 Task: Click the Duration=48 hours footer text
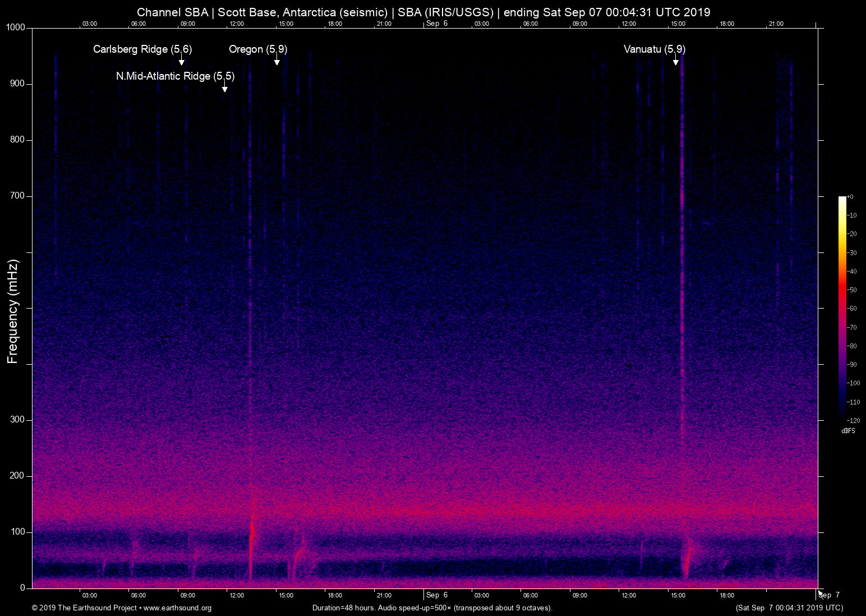click(432, 608)
